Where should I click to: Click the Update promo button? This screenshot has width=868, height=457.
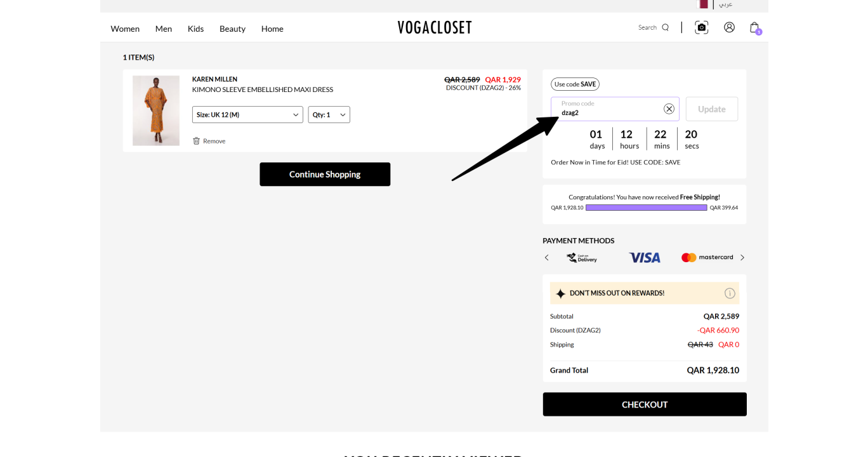coord(712,109)
